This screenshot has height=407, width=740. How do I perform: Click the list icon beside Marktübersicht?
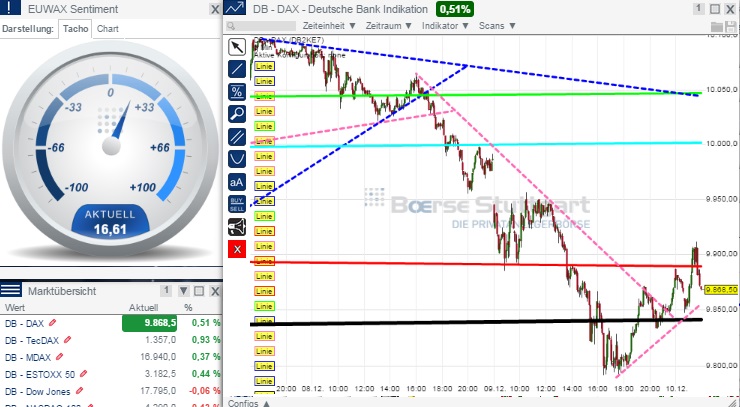11,290
